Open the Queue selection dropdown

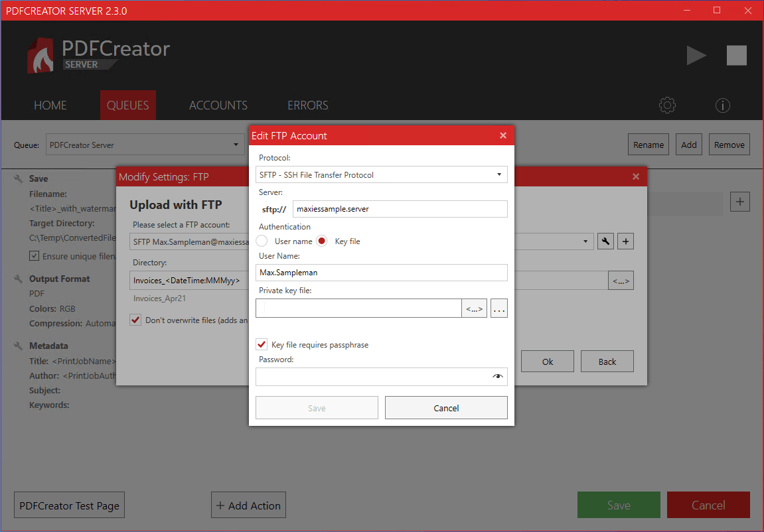tap(236, 145)
